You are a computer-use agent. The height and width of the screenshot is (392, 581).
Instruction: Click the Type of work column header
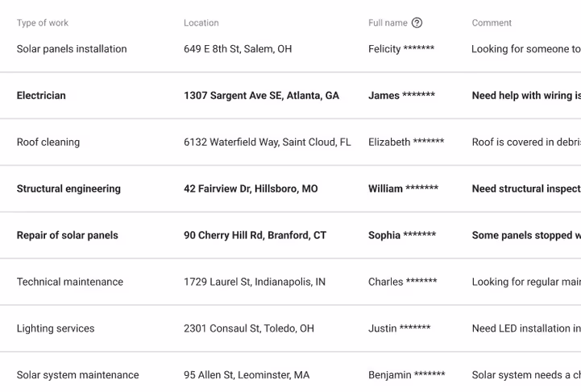click(43, 23)
